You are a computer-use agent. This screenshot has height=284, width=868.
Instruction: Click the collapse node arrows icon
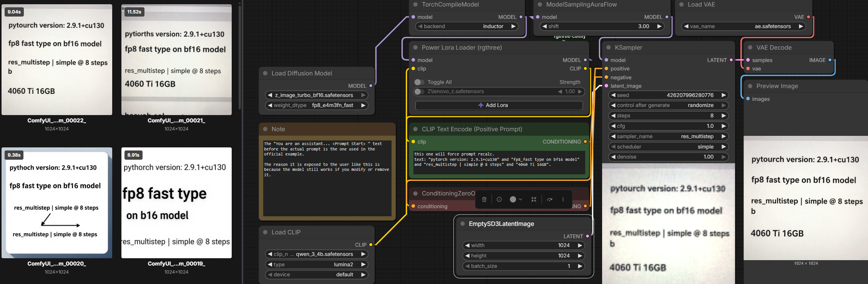[x=534, y=199]
